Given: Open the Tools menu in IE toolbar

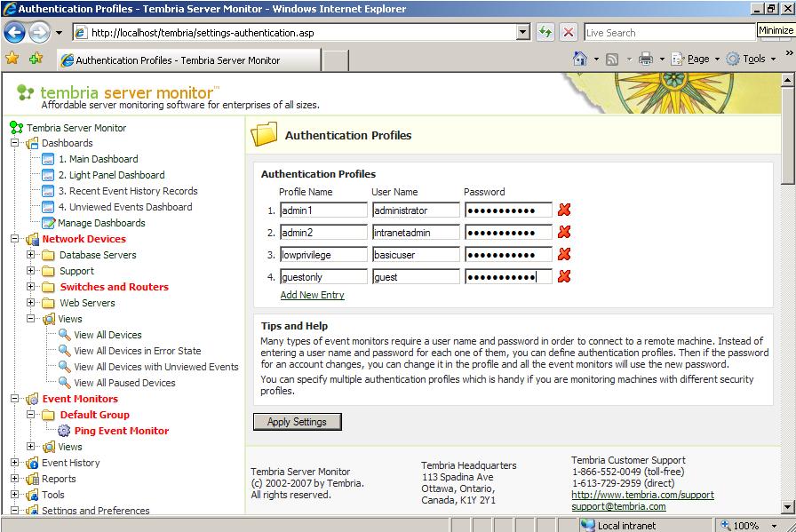Looking at the screenshot, I should (x=751, y=59).
